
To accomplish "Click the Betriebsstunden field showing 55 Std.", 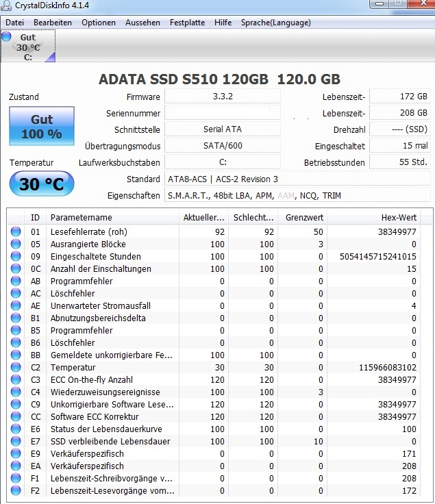I will tap(400, 162).
